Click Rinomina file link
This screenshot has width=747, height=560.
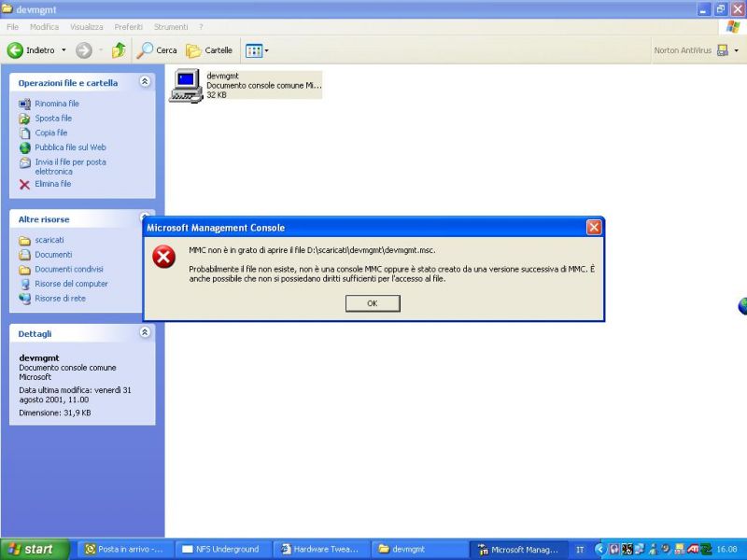click(x=57, y=104)
